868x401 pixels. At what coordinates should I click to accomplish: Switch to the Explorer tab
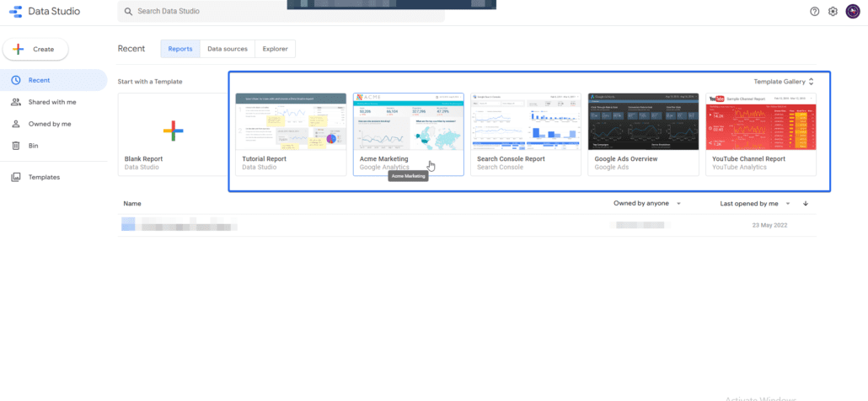[x=275, y=49]
